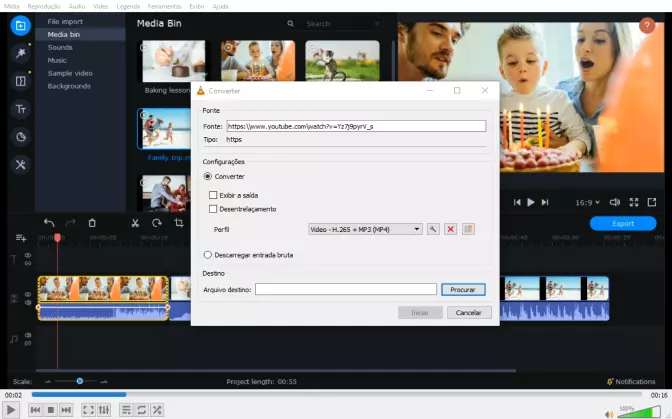
Task: Open the import media icon in sidebar
Action: [x=21, y=26]
